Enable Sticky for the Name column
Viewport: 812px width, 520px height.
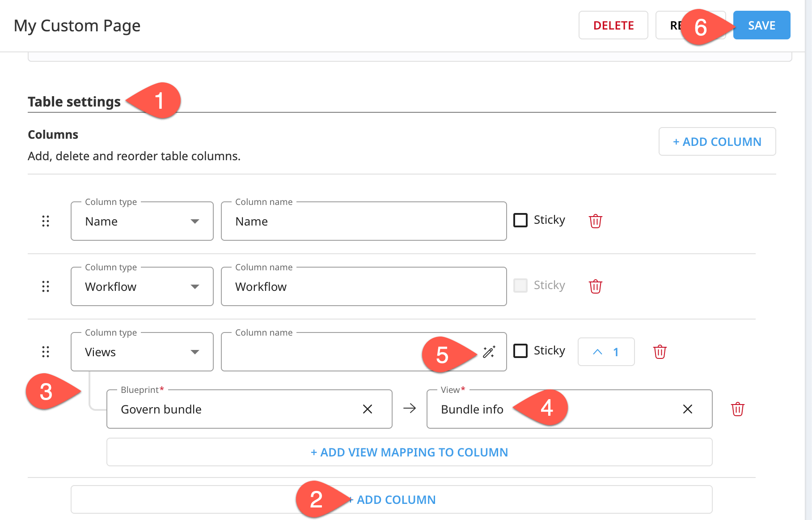coord(520,219)
